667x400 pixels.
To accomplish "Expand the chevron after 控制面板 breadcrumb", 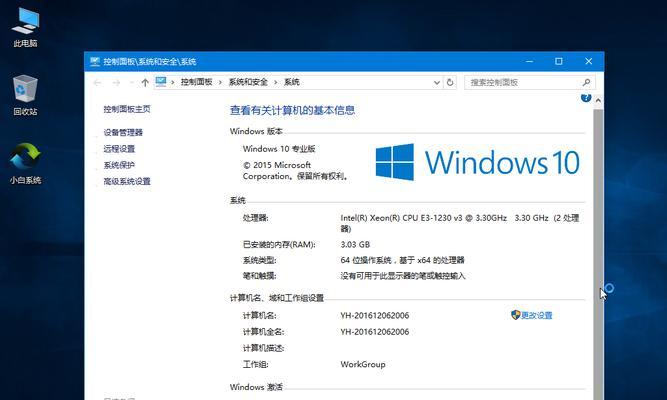I will pos(220,83).
